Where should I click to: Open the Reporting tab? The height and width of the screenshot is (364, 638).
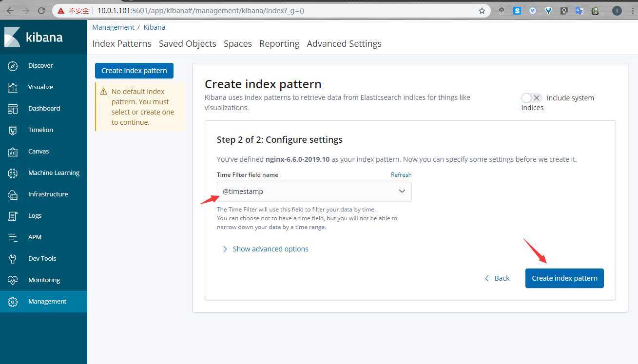click(279, 44)
